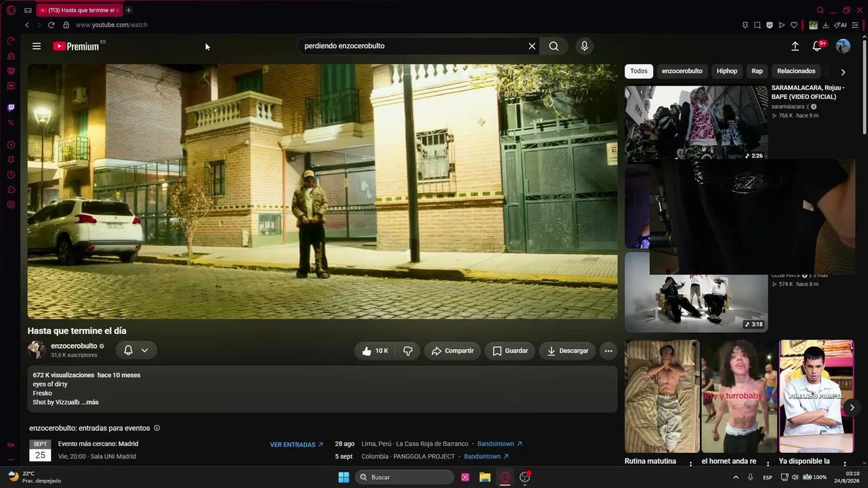Image resolution: width=868 pixels, height=488 pixels.
Task: Select the enzocerobulto filter chip
Action: coord(682,71)
